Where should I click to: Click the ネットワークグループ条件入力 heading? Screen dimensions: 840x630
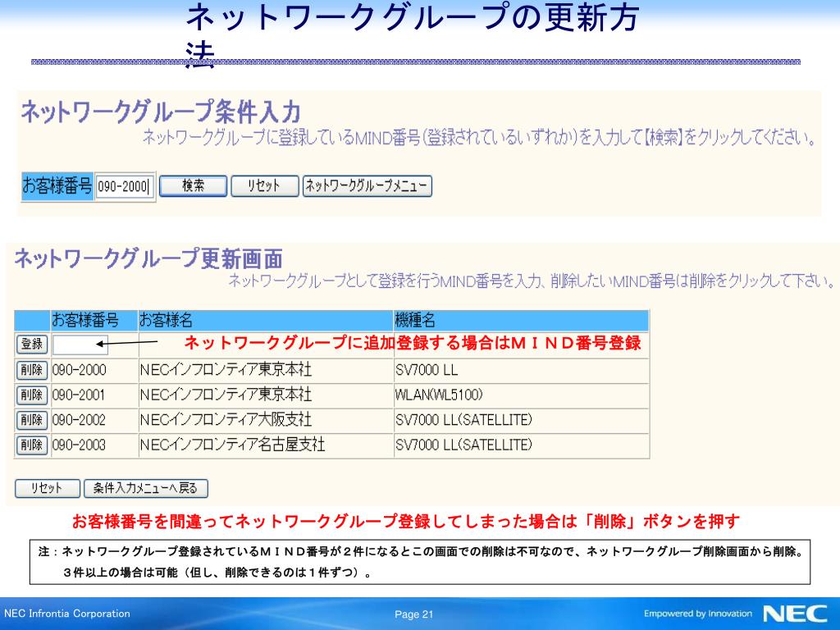[x=161, y=112]
